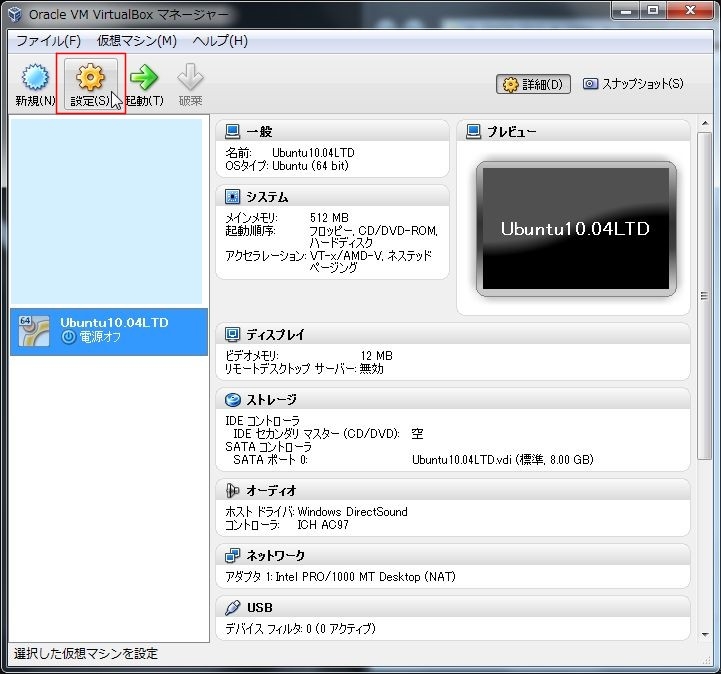Open the 仮想マシン(M) menu

pyautogui.click(x=137, y=41)
